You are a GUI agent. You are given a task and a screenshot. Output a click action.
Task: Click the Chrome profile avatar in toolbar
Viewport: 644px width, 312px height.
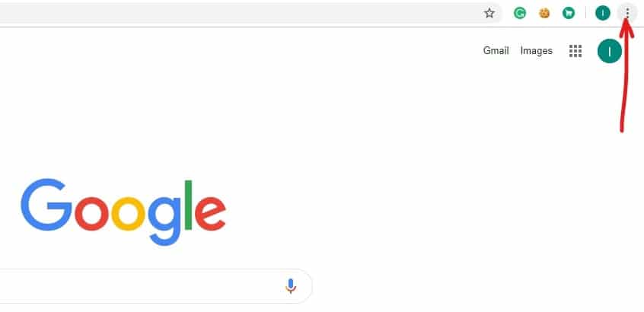coord(603,13)
